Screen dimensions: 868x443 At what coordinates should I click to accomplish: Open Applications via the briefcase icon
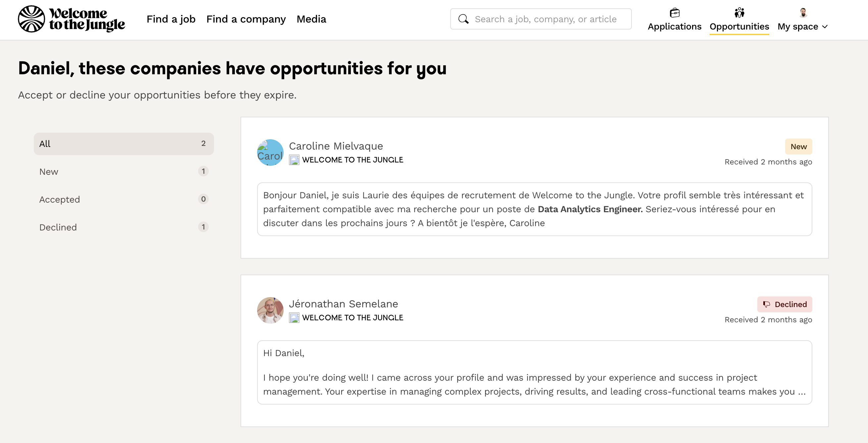click(675, 13)
